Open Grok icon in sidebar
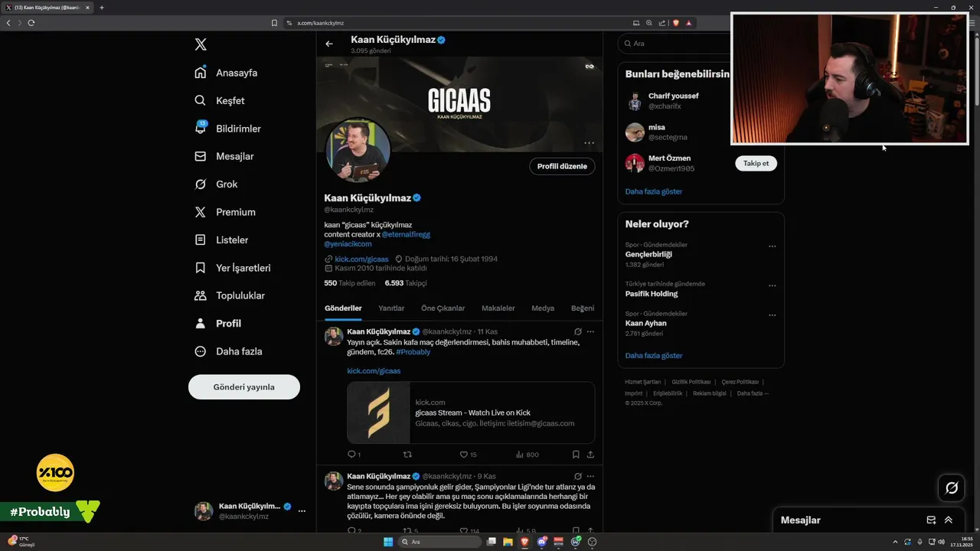The image size is (980, 551). pos(201,184)
